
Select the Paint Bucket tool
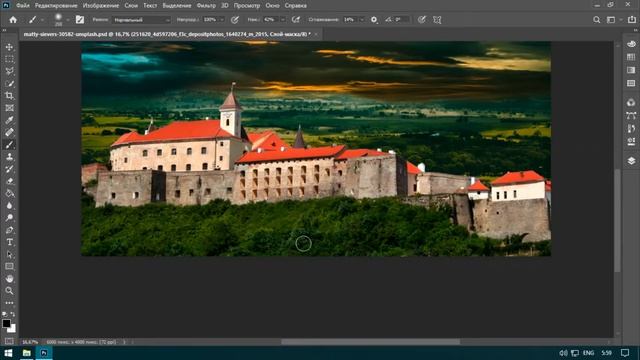click(9, 193)
